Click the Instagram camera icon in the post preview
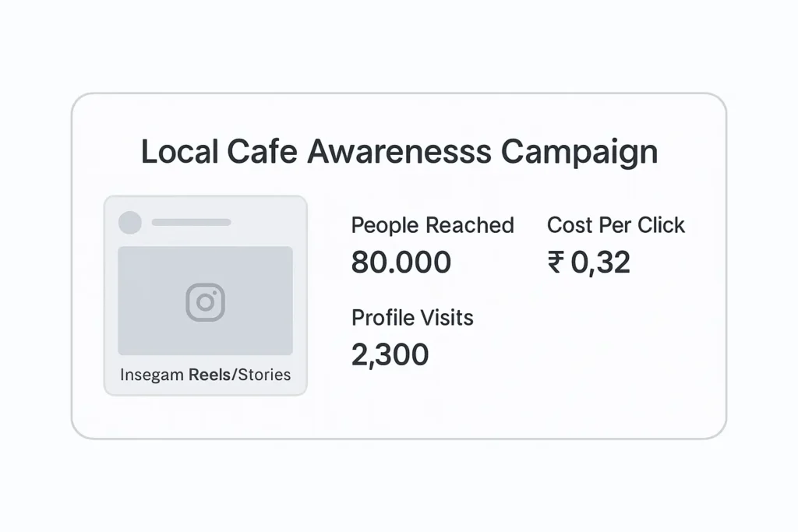This screenshot has height=532, width=798. pyautogui.click(x=205, y=301)
